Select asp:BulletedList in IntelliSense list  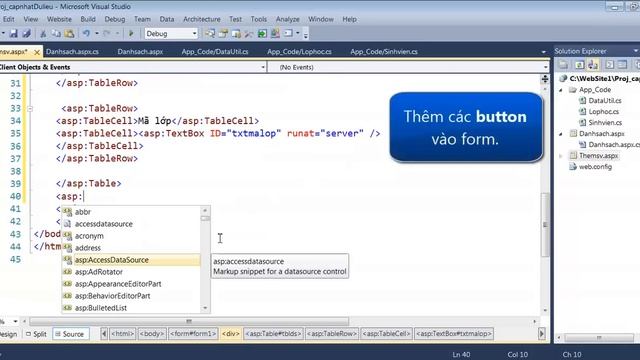[x=100, y=308]
